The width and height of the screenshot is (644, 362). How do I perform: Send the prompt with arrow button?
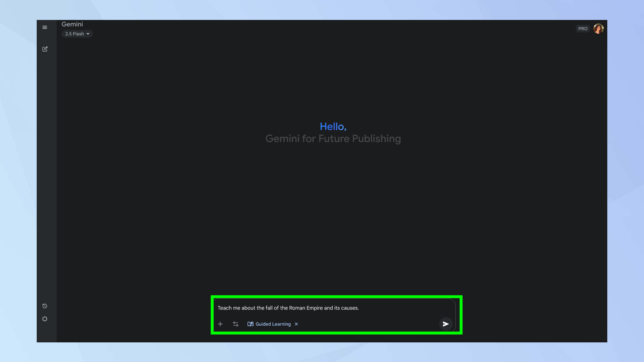446,324
